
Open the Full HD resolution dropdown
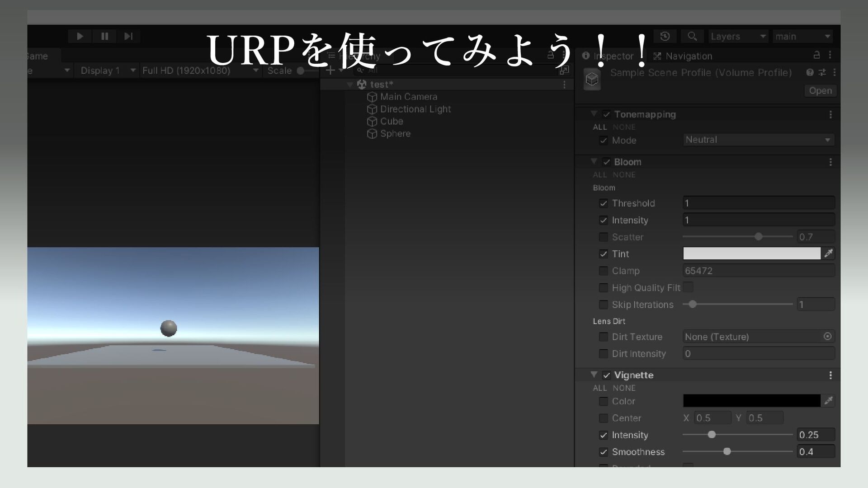[200, 70]
